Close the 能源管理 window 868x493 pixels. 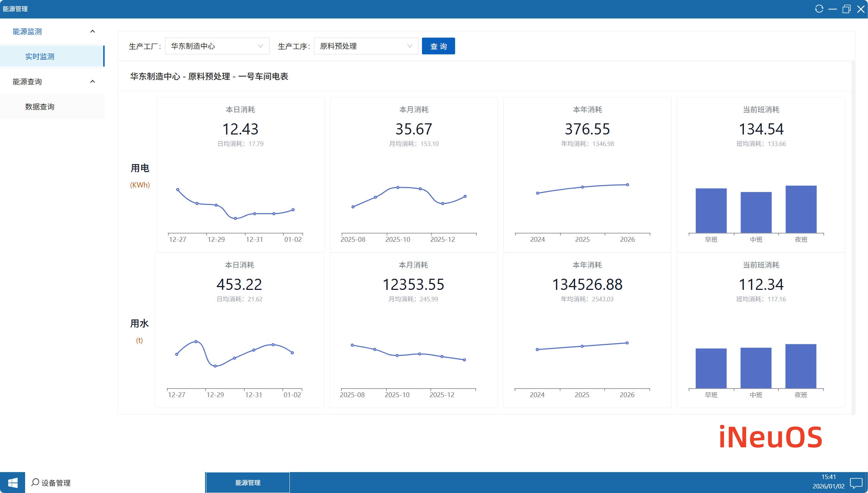tap(860, 9)
